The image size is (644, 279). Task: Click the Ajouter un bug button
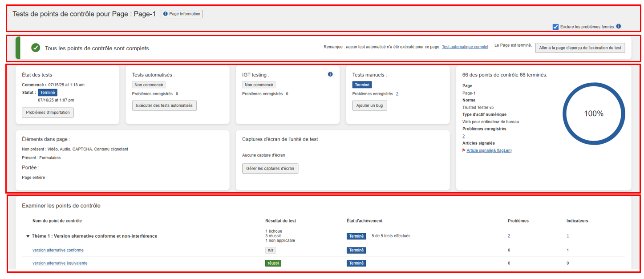(369, 105)
